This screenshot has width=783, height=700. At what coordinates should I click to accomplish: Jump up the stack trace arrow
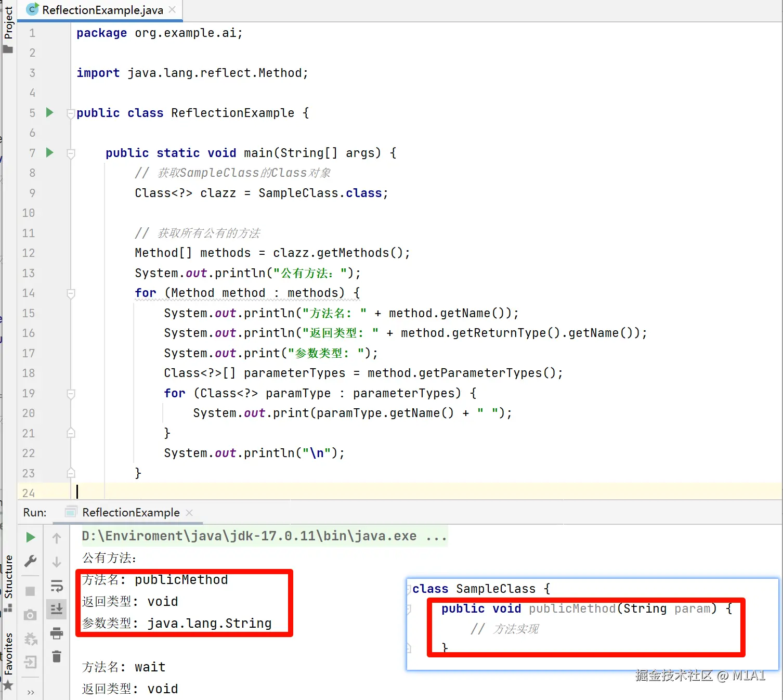(57, 538)
